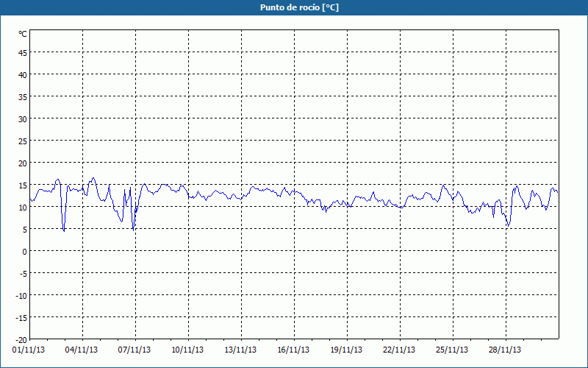The image size is (588, 368).
Task: Click the '20' y-axis label
Action: coord(23,163)
